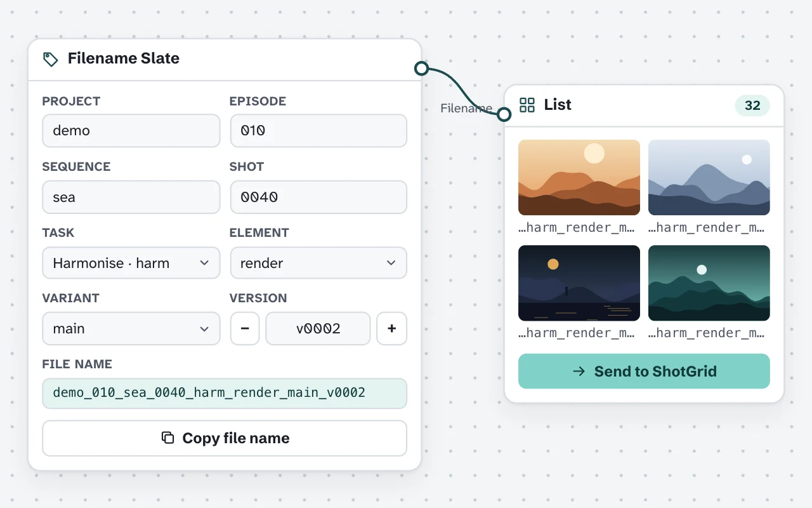Select the orange desert sunset thumbnail

tap(579, 178)
